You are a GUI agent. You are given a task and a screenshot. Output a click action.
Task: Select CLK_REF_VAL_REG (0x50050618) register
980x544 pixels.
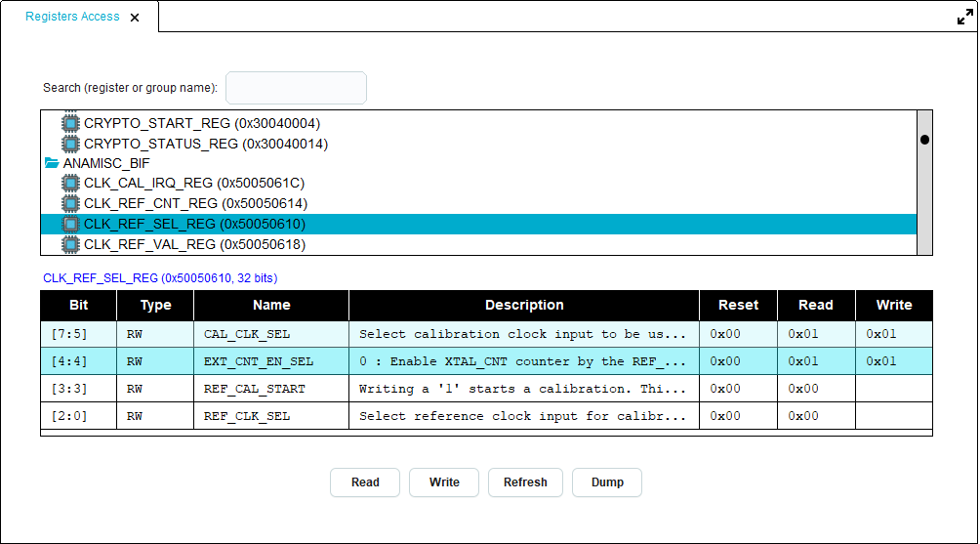pos(194,244)
